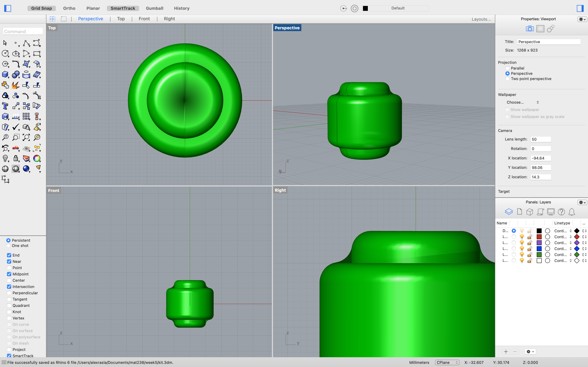The image size is (588, 367).
Task: Open the Wallpaper Choose dropdown
Action: pos(522,102)
